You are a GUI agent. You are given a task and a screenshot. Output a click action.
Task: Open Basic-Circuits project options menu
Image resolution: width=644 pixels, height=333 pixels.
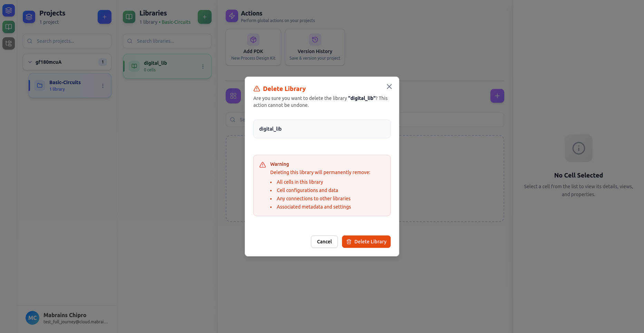[103, 86]
